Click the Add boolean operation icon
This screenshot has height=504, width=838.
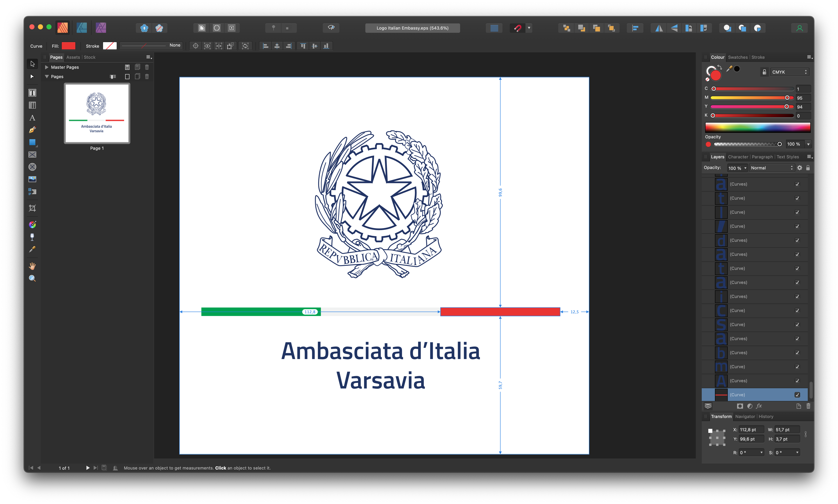(727, 28)
